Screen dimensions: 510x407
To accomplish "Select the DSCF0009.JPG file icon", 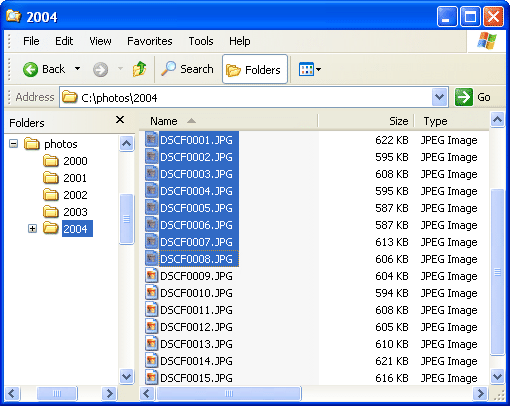I will (x=152, y=276).
